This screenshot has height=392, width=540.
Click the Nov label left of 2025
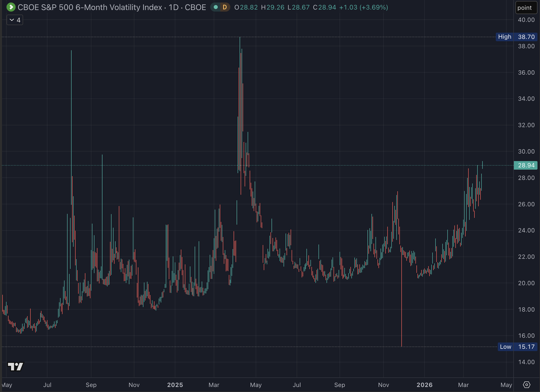134,385
